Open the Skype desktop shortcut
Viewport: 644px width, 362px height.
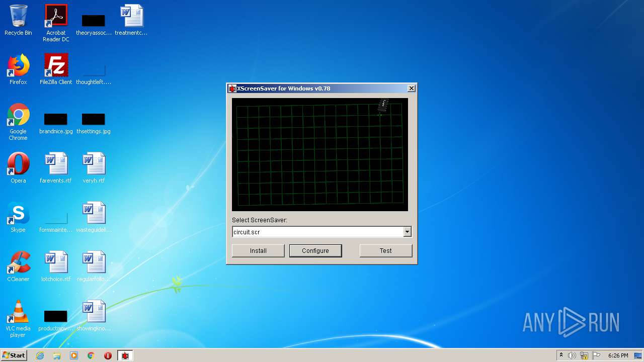point(18,217)
